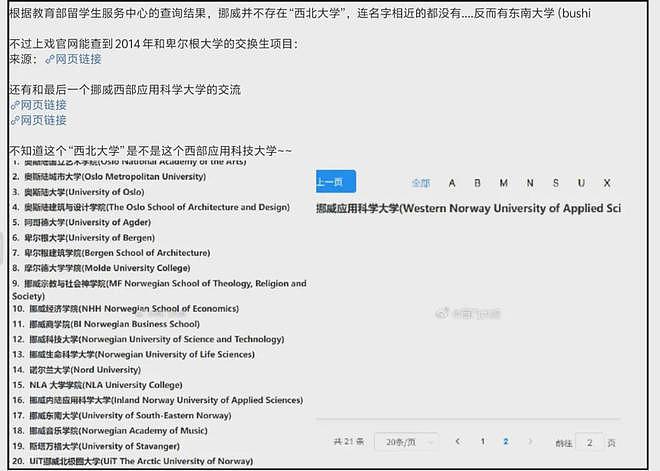Click the 共 21 条 total count text

point(349,442)
